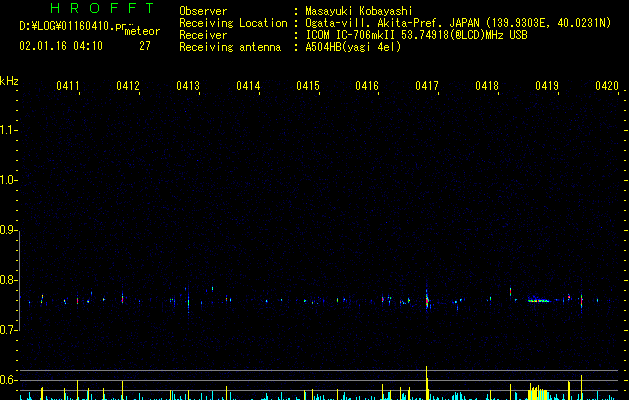Click the long meteor echo near 0419
This screenshot has width=629, height=400.
[x=540, y=301]
